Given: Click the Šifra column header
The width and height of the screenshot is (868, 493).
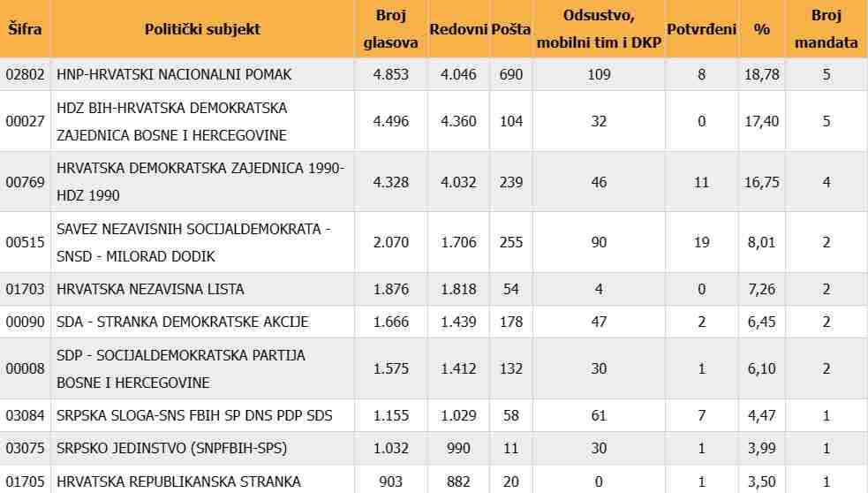Looking at the screenshot, I should pos(24,29).
